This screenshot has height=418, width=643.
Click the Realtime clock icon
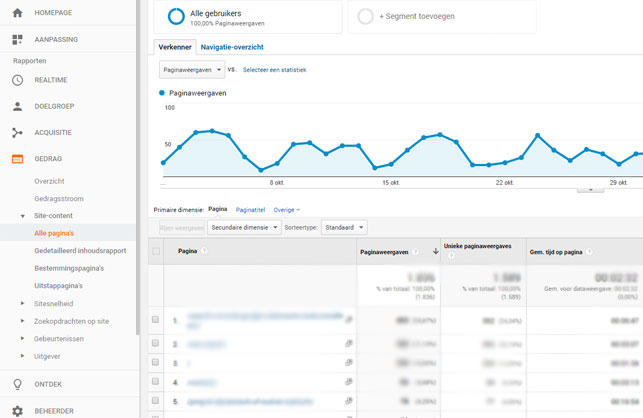click(17, 80)
